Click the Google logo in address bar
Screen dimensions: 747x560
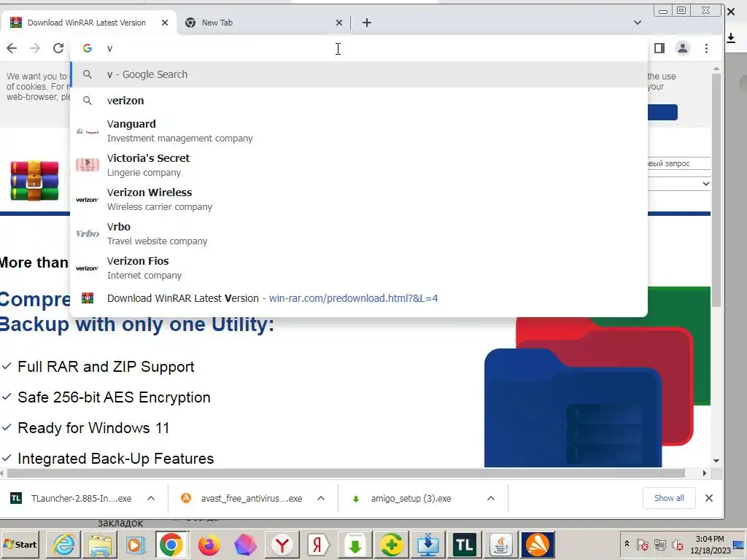[x=88, y=48]
